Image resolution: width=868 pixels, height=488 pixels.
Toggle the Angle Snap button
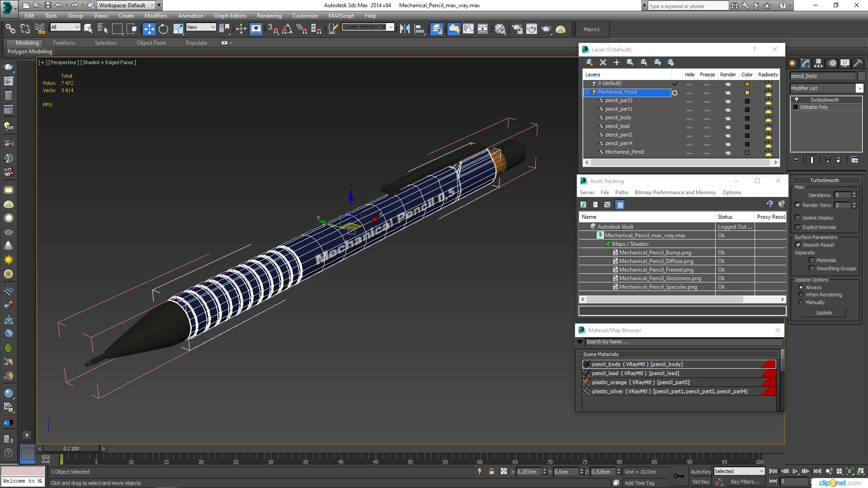coord(287,29)
